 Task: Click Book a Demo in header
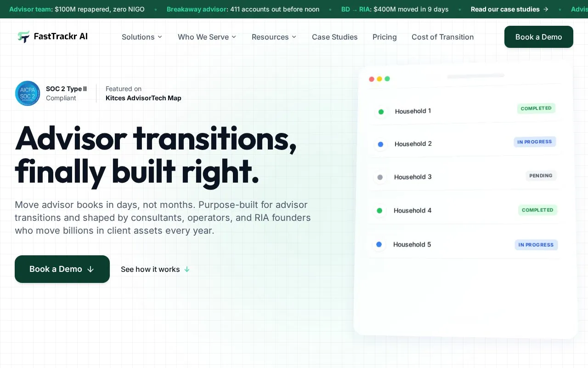539,37
